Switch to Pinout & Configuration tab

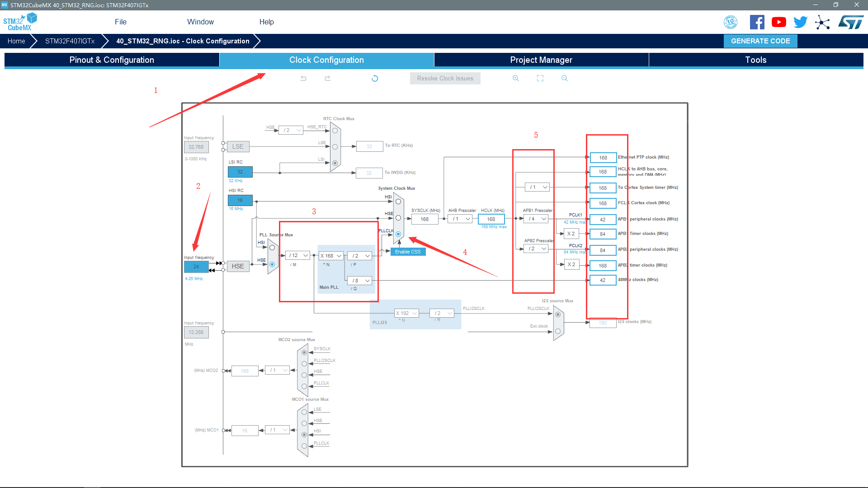click(x=112, y=60)
